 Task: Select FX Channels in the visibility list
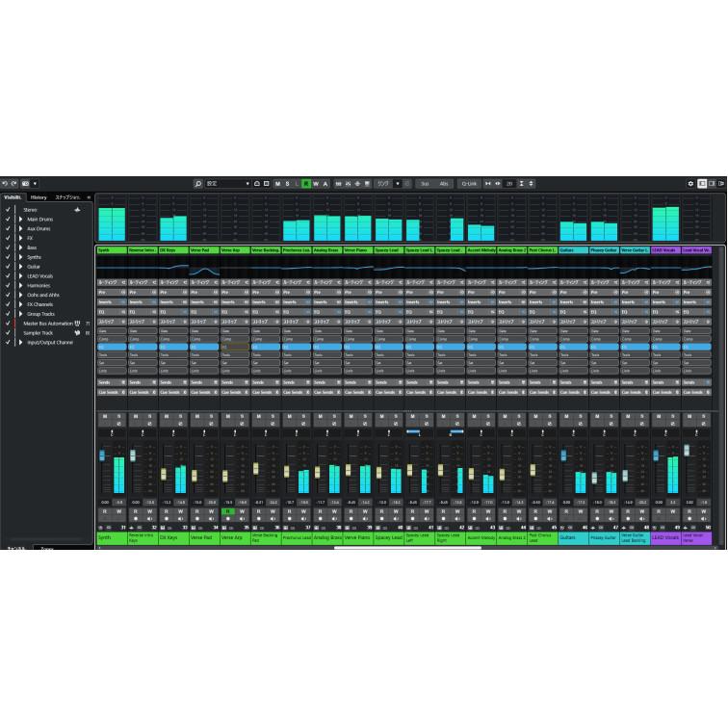pos(39,304)
